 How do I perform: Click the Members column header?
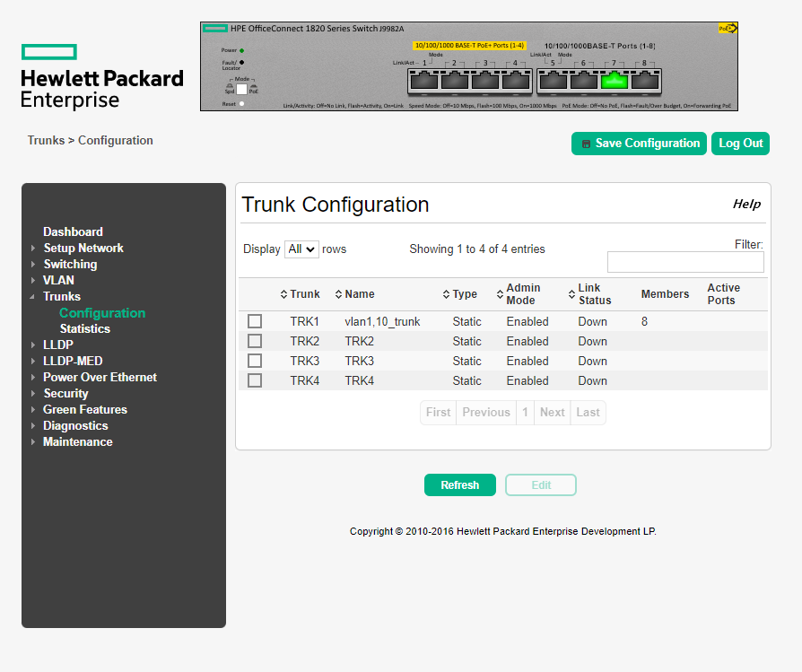665,294
